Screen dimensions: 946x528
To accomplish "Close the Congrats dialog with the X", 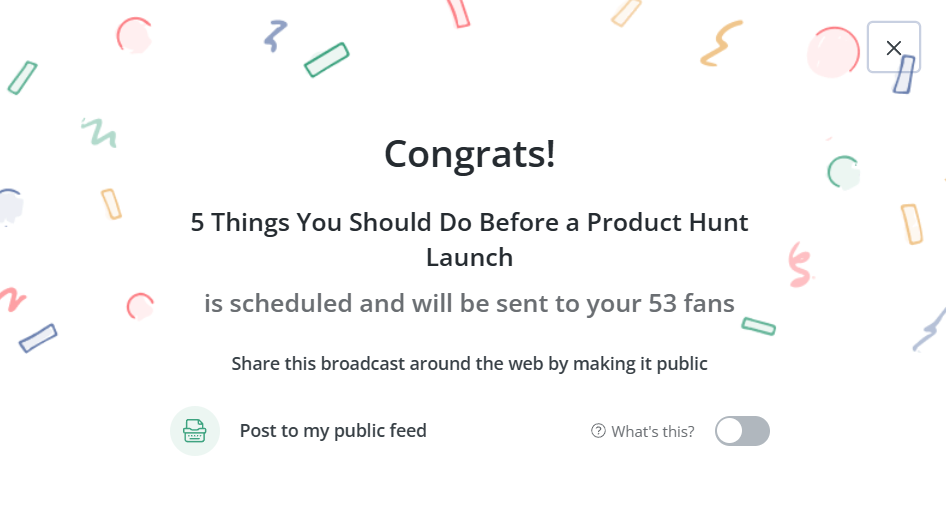I will pos(893,47).
